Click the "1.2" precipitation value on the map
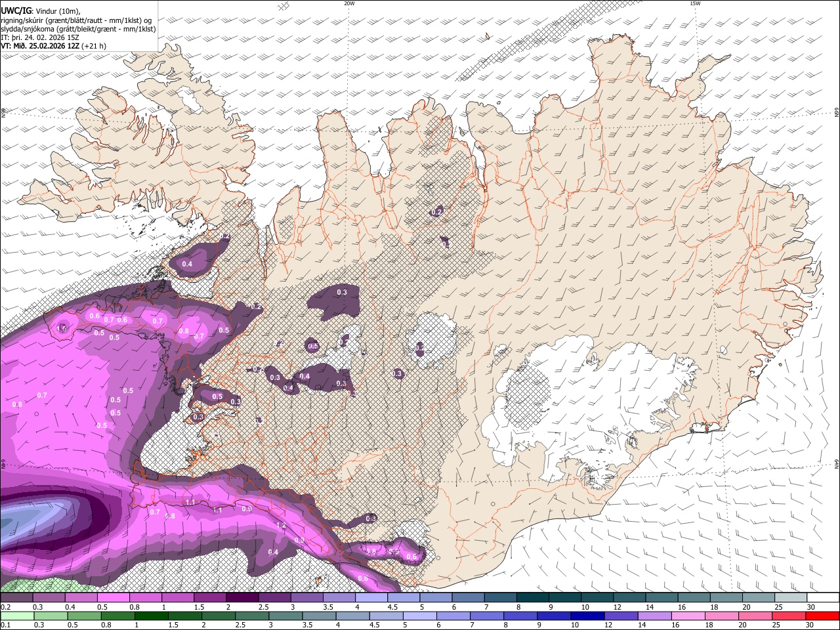The image size is (840, 630). (282, 526)
